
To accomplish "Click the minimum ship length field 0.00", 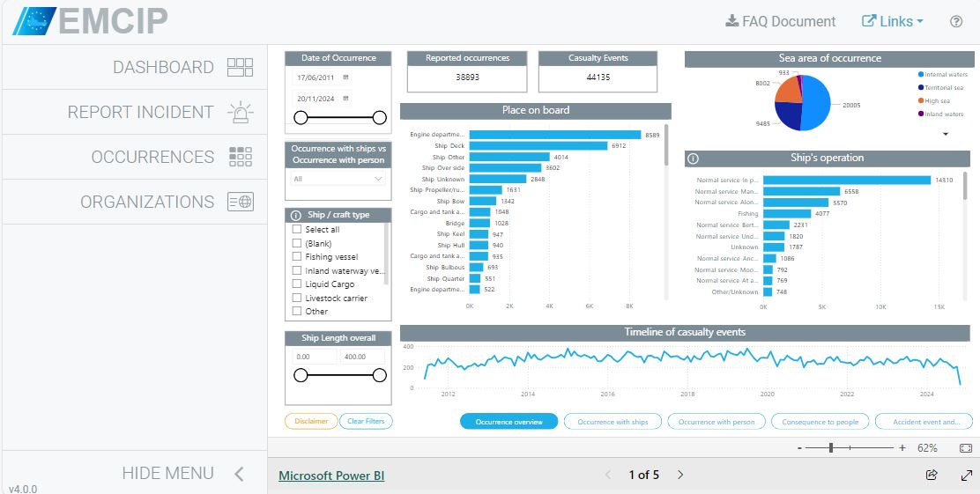I will (315, 357).
